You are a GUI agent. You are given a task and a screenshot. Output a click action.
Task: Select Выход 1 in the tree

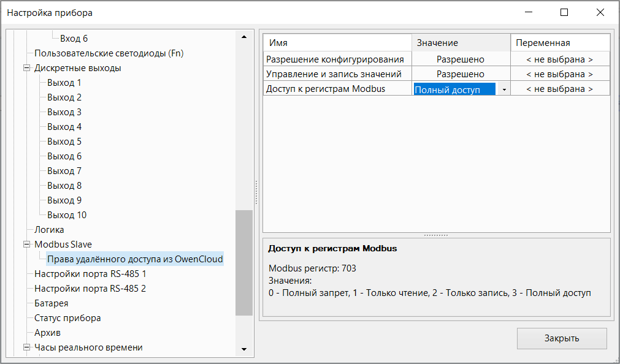(64, 83)
